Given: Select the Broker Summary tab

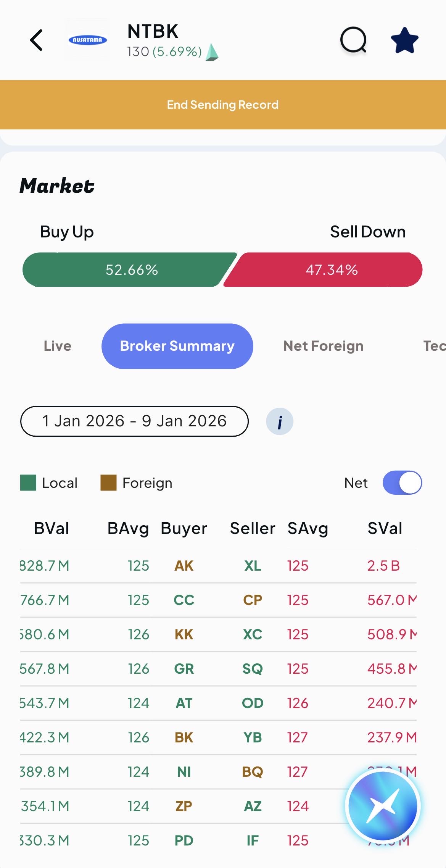Looking at the screenshot, I should coord(177,346).
